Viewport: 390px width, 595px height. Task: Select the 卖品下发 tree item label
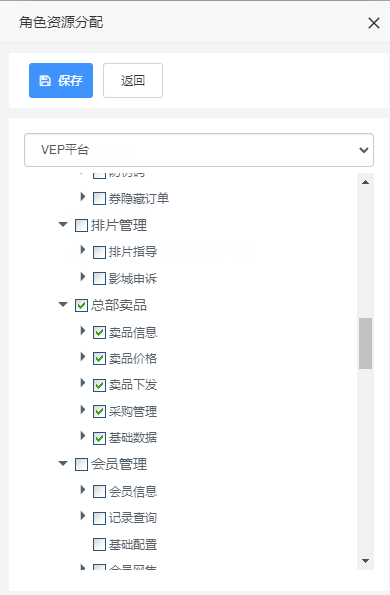pyautogui.click(x=133, y=385)
